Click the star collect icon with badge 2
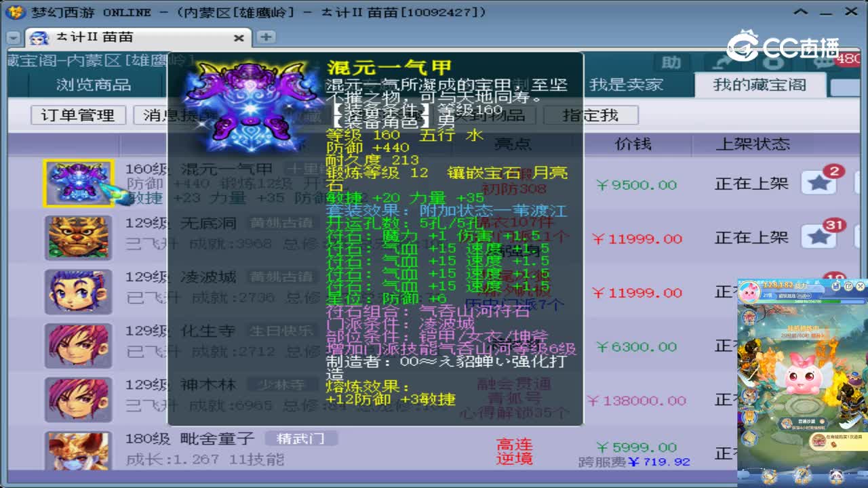Screen dimensions: 868x488 tap(818, 183)
